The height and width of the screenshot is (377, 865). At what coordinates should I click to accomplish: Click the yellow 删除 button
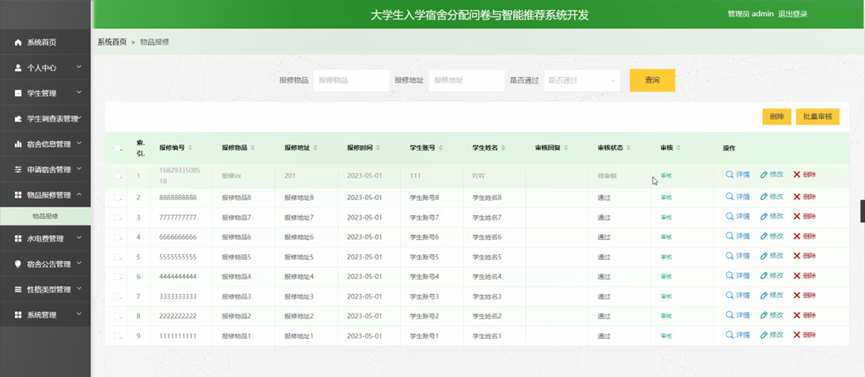pos(777,116)
